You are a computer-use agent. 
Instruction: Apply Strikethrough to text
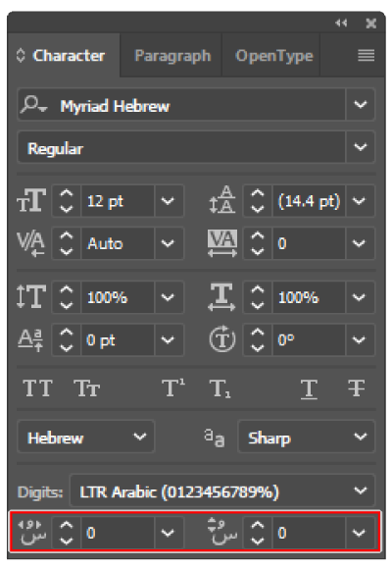pyautogui.click(x=357, y=388)
